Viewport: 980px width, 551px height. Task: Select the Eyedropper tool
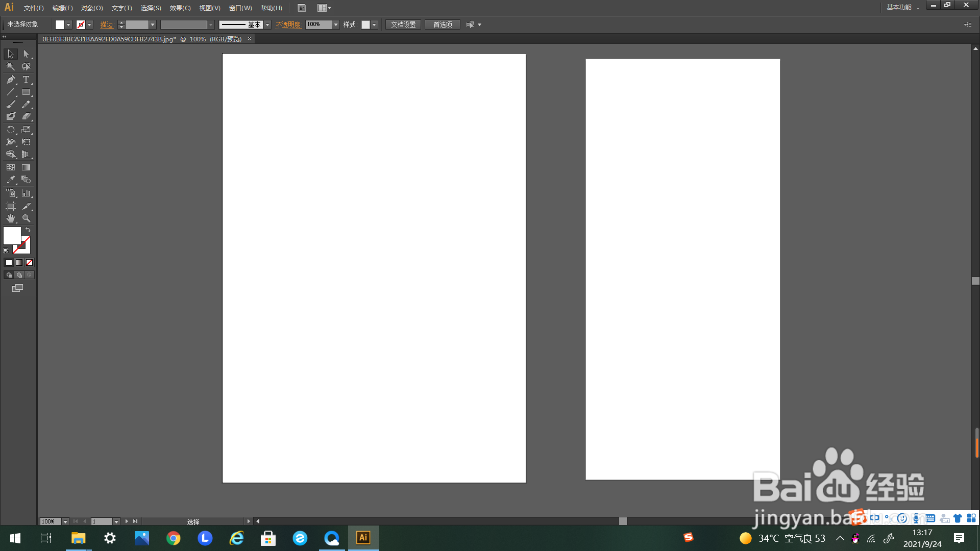pyautogui.click(x=11, y=180)
